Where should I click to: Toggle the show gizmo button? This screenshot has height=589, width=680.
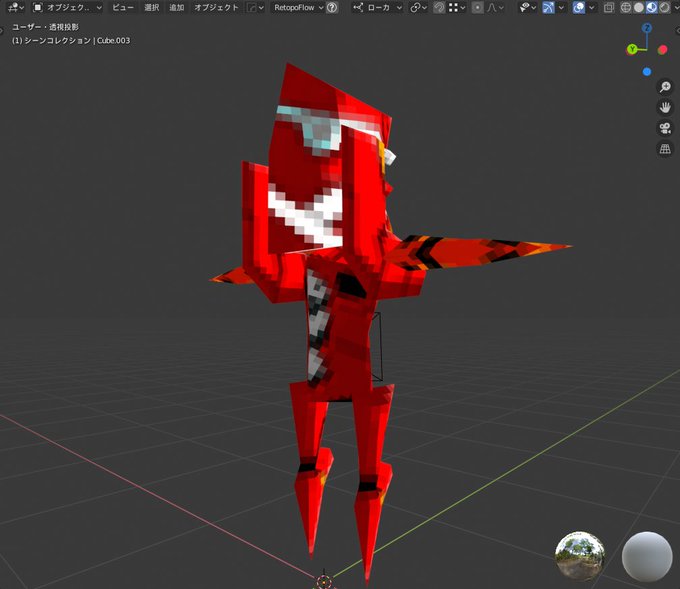(x=548, y=7)
